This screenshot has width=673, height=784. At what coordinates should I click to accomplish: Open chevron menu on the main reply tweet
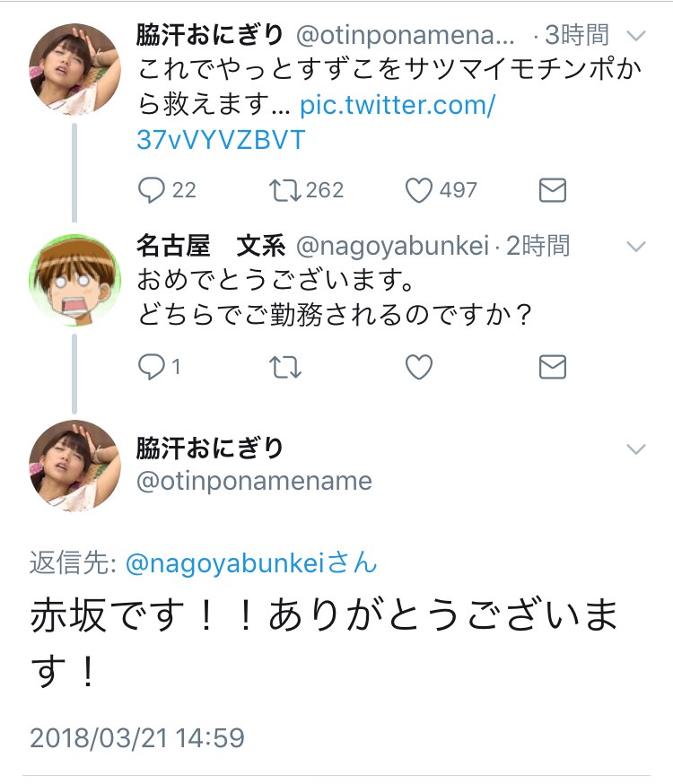635,449
